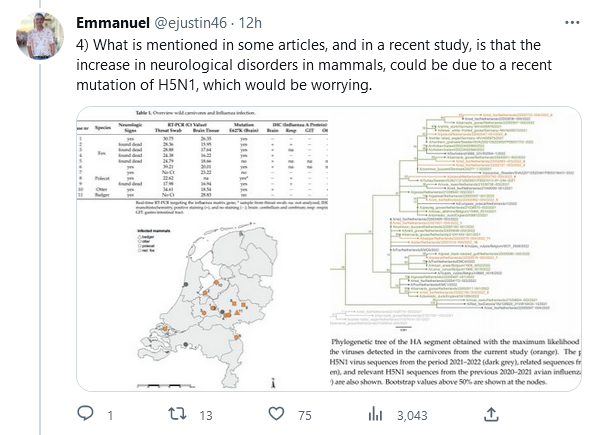Click the retweet arrows icon
Image resolution: width=598 pixels, height=435 pixels.
point(177,414)
